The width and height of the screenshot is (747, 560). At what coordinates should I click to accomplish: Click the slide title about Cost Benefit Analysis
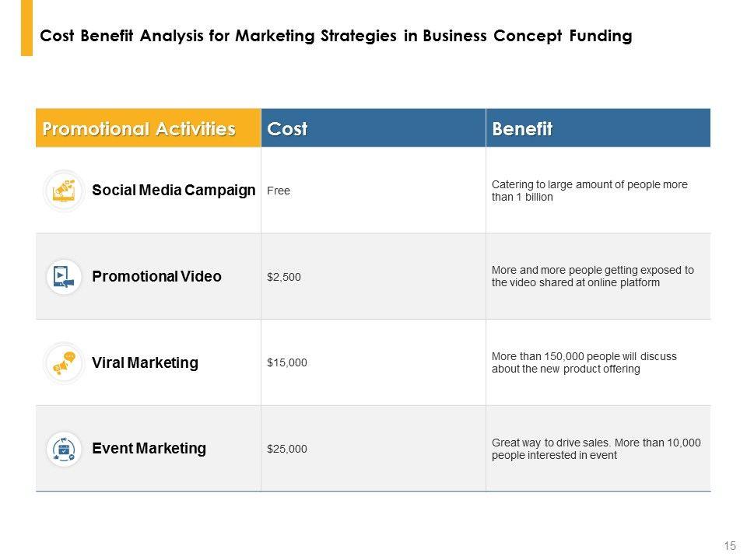click(x=335, y=37)
